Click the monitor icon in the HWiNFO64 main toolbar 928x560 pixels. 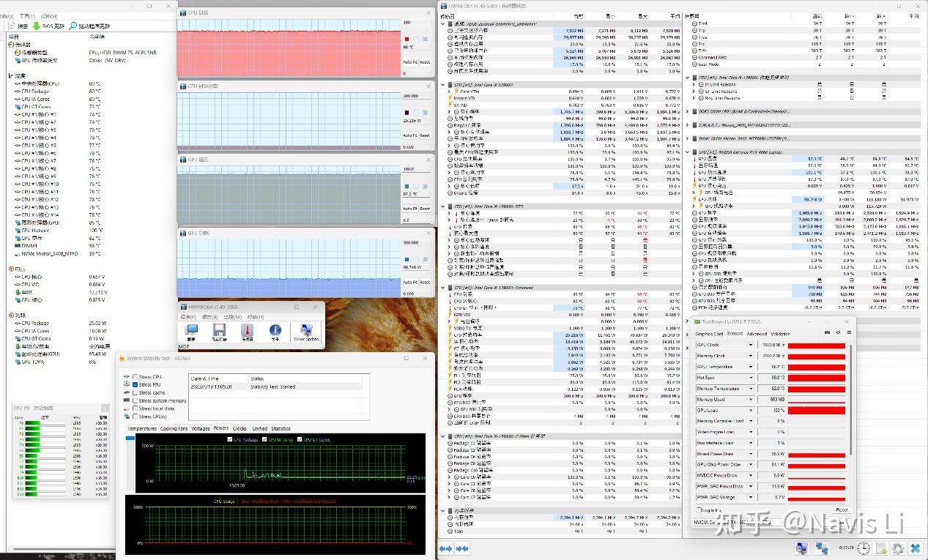tap(191, 330)
